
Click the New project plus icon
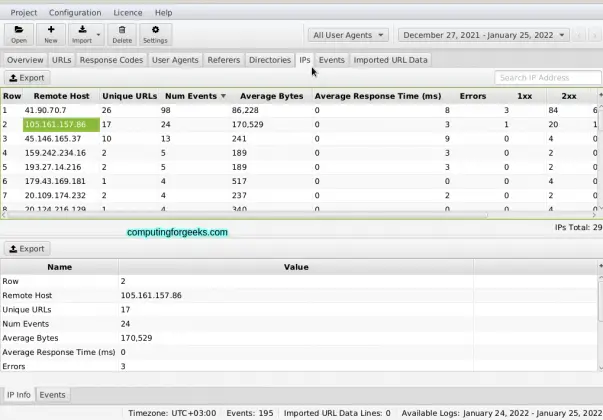point(50,30)
